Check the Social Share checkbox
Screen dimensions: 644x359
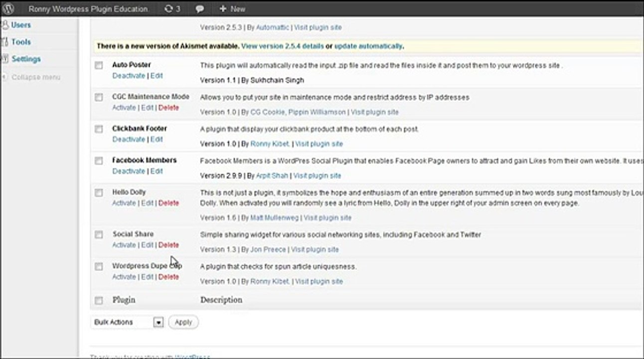pyautogui.click(x=99, y=234)
